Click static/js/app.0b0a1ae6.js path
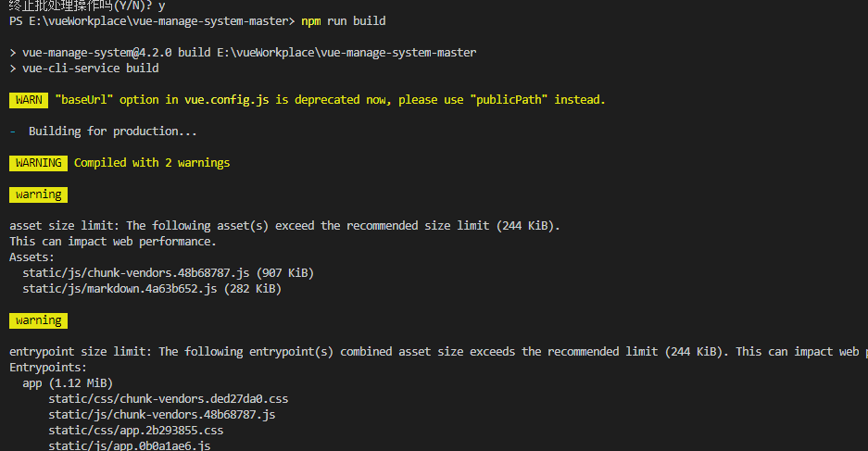The image size is (868, 451). [130, 445]
